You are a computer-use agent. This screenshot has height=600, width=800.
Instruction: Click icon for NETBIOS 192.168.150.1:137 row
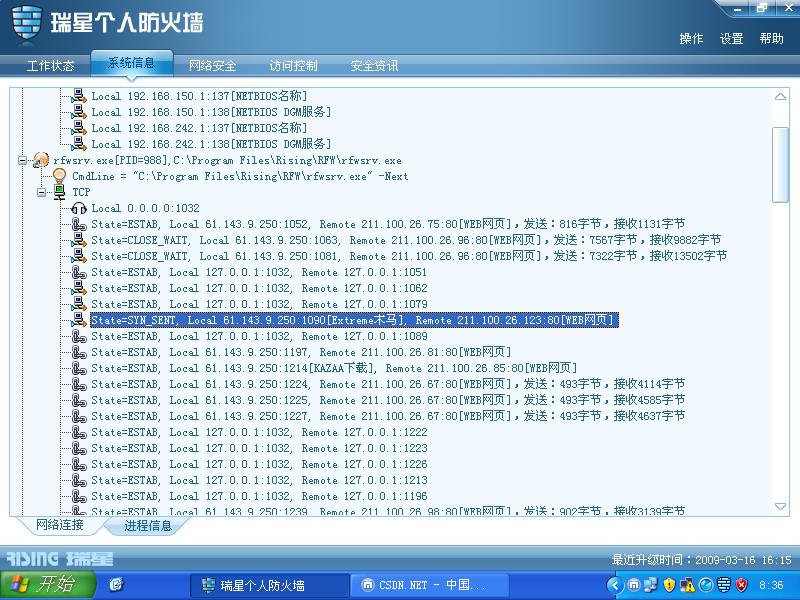(x=79, y=96)
